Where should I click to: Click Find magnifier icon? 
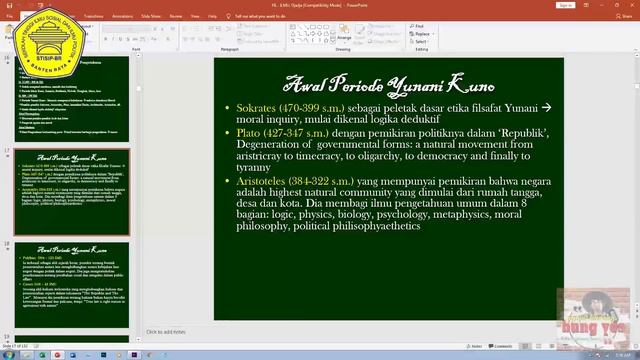[412, 26]
